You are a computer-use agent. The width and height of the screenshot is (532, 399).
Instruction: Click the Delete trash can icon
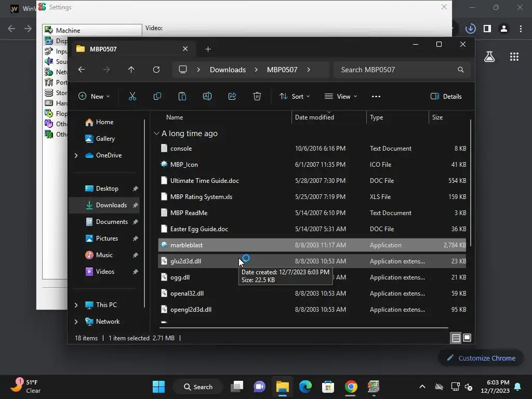pyautogui.click(x=257, y=96)
